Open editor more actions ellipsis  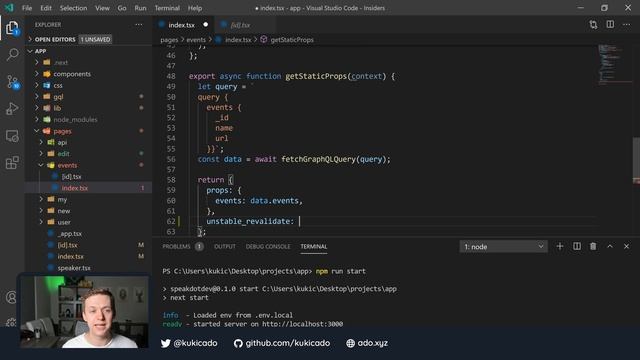click(626, 24)
